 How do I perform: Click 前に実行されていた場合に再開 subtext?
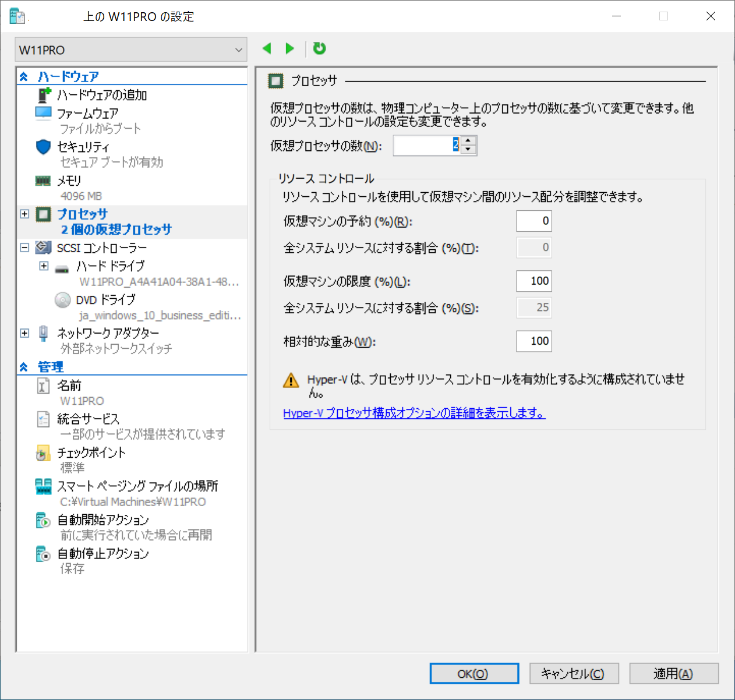coord(136,535)
